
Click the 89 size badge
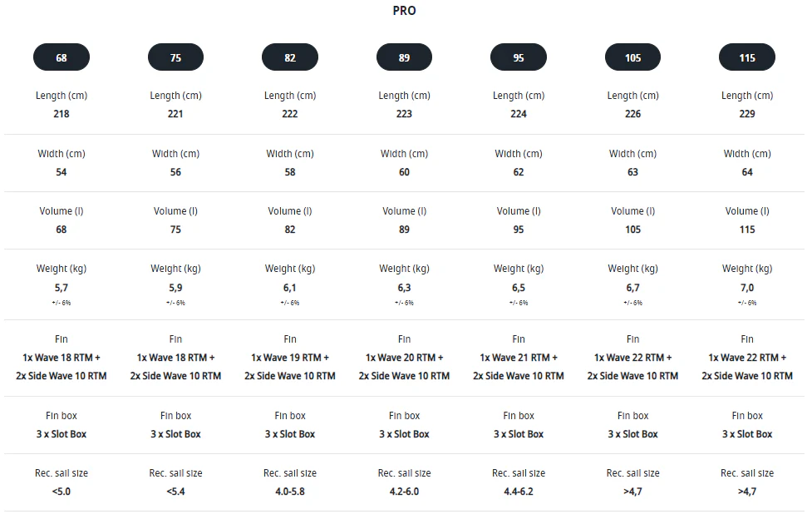[404, 57]
